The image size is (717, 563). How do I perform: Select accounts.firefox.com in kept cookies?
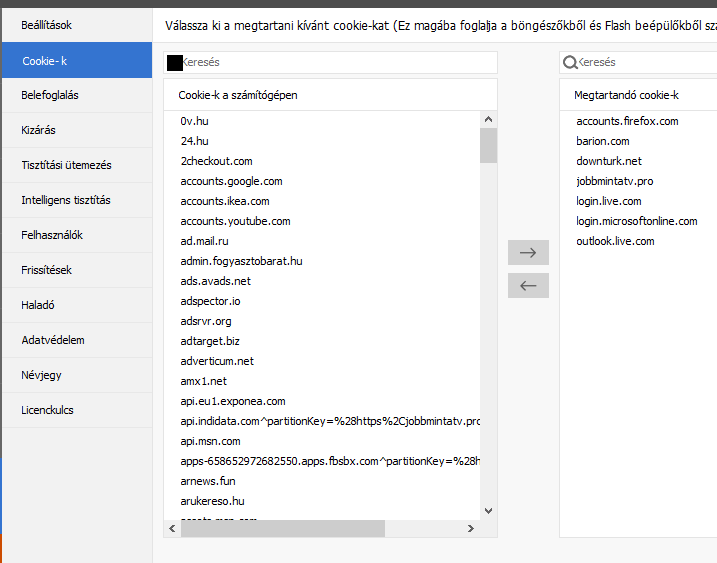pos(627,121)
